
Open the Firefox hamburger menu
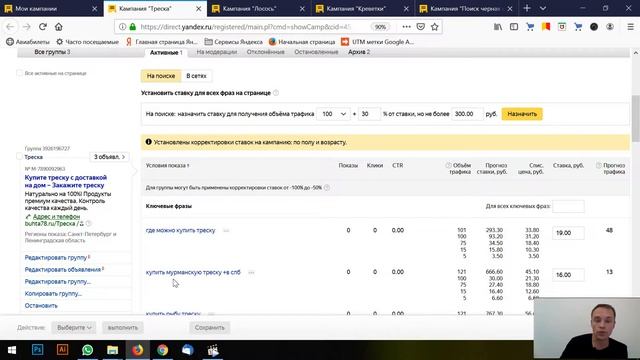click(630, 27)
